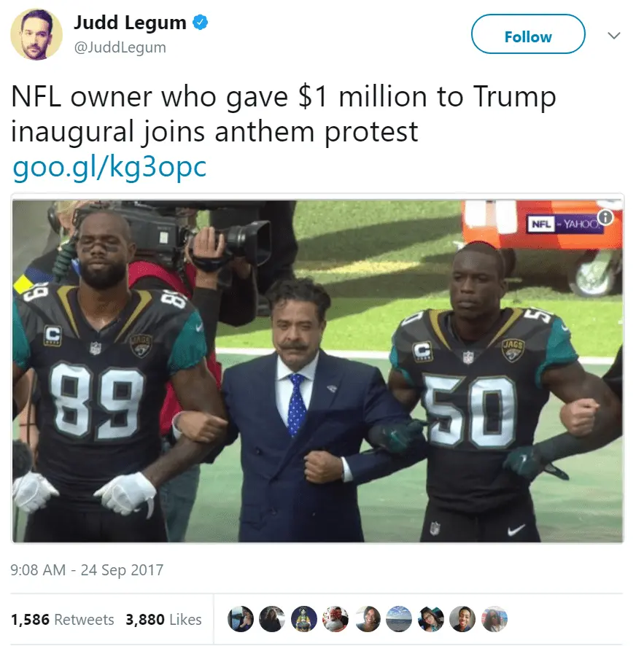Viewport: 644px width, 646px height.
Task: Click third liker avatar with blue background
Action: 304,619
